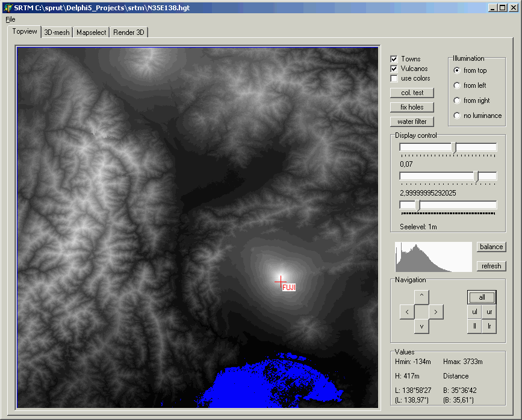Disable the Vulcanos checkbox

(x=394, y=69)
